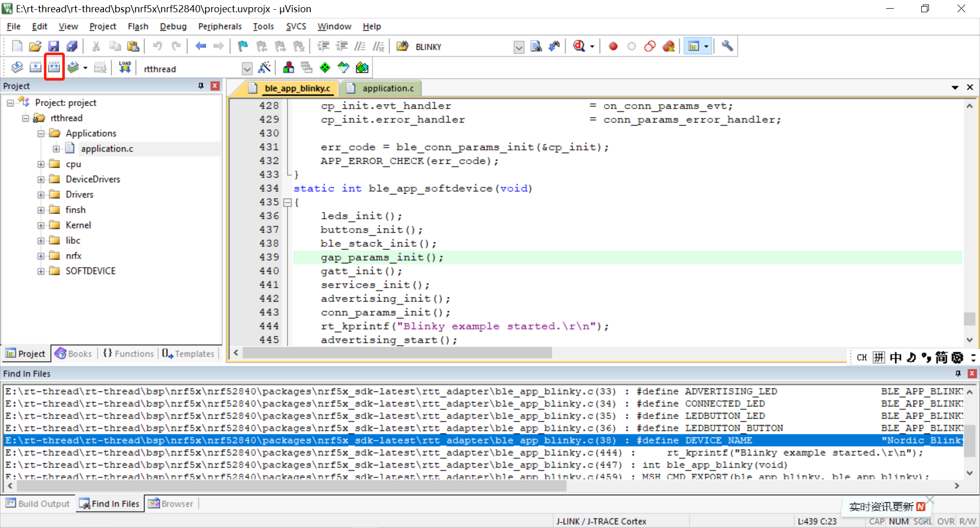Open Manage Run-Time Environment green diamond icon
Image resolution: width=980 pixels, height=528 pixels.
325,67
